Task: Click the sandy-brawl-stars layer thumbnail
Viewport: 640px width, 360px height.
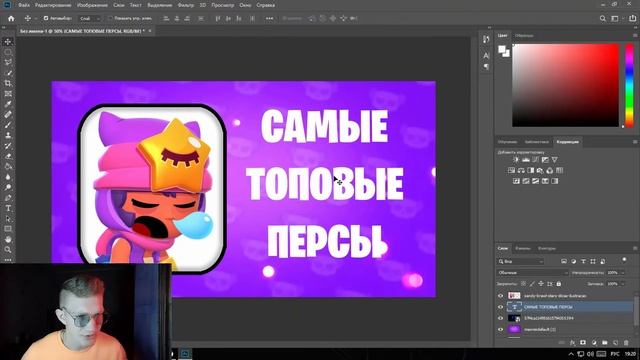Action: pos(514,296)
